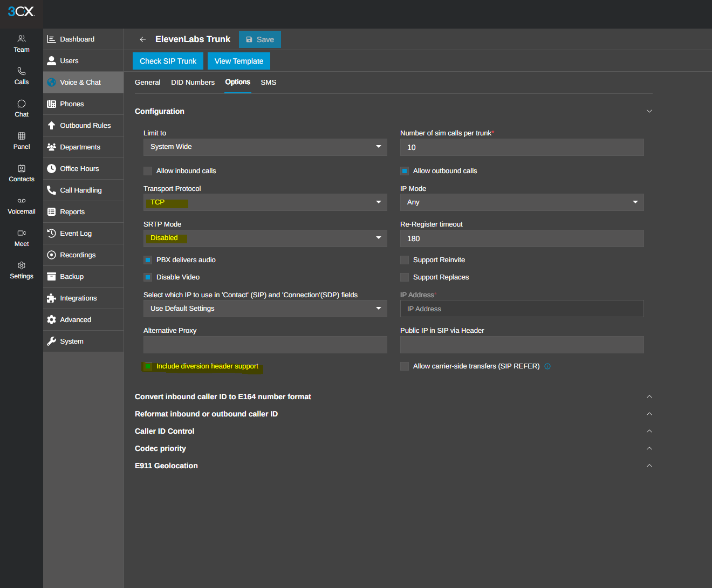
Task: Enable Allow carrier-side transfers (SIP REFER)
Action: (405, 366)
